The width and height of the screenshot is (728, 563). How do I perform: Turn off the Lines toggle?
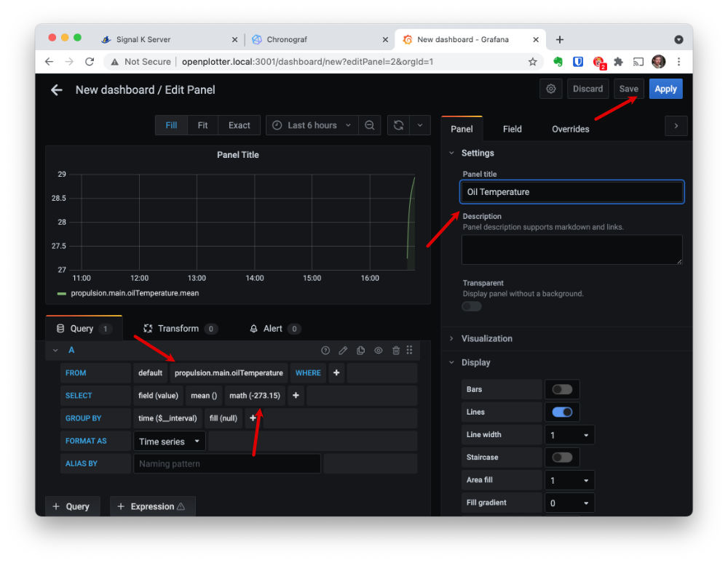562,412
